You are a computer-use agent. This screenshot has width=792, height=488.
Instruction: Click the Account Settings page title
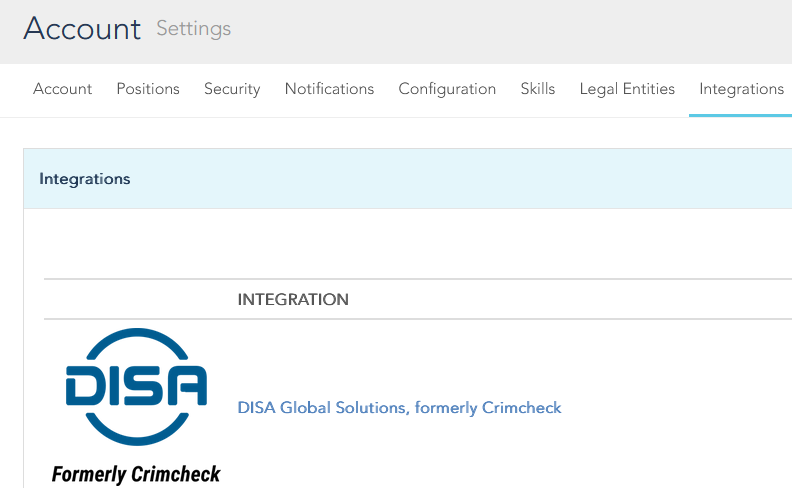pyautogui.click(x=127, y=29)
